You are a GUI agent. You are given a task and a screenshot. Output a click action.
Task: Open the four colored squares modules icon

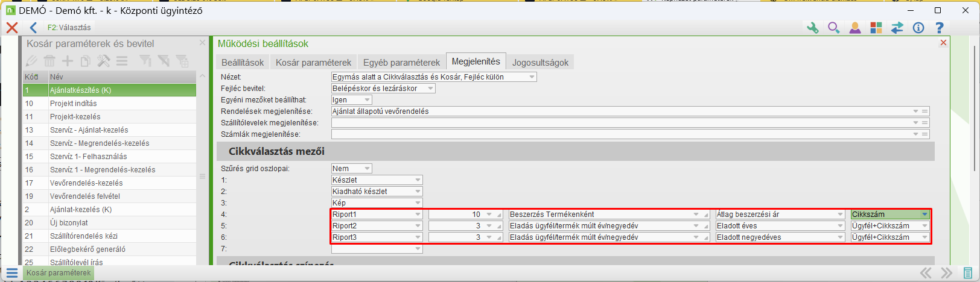[x=876, y=28]
